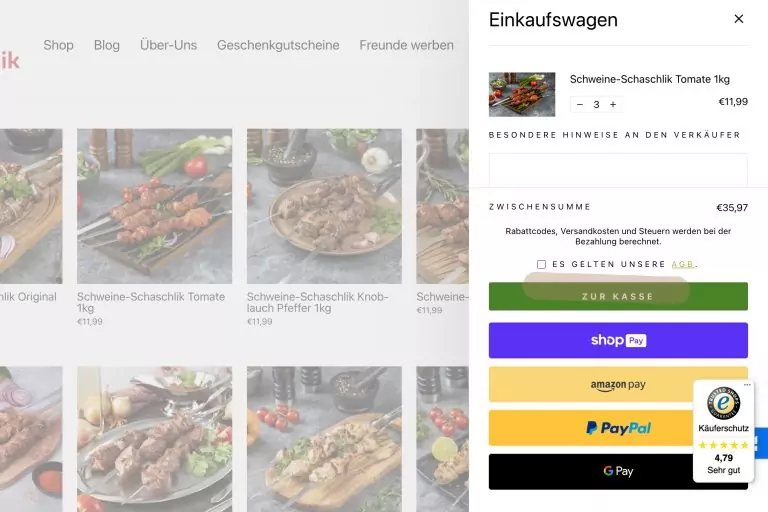Open the Über-Uns page

(x=168, y=45)
